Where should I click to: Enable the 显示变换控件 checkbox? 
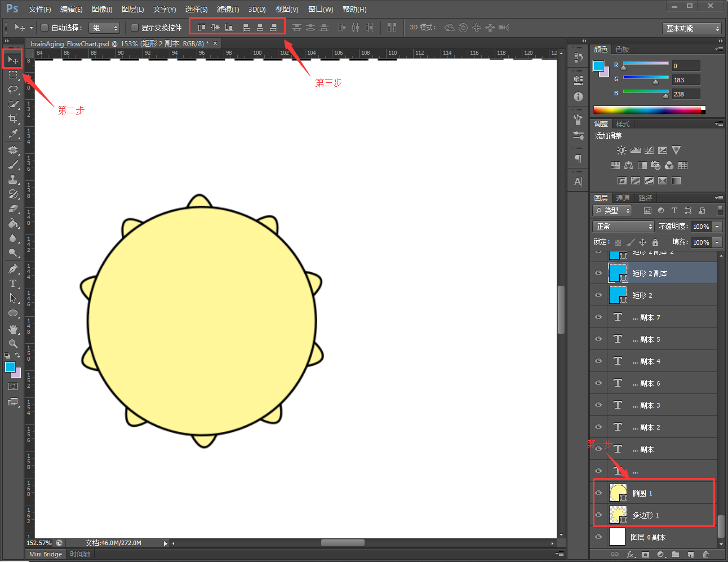click(x=135, y=28)
